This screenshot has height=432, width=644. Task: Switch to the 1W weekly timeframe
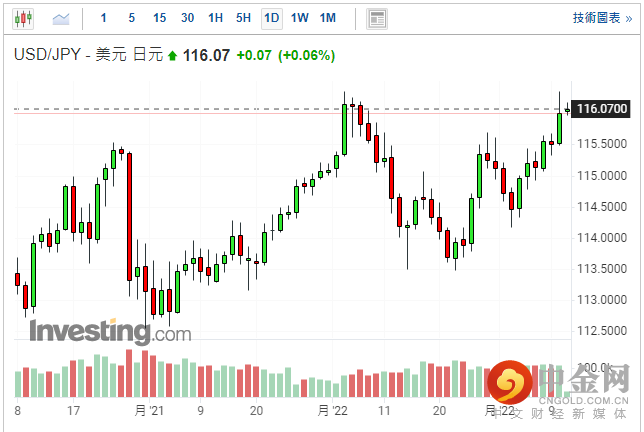(299, 18)
